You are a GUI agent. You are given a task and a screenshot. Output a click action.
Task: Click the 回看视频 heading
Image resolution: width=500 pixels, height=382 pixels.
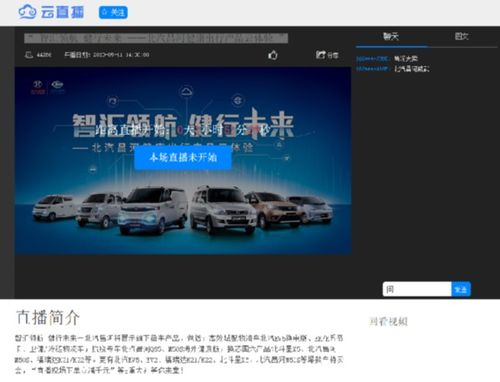388,321
